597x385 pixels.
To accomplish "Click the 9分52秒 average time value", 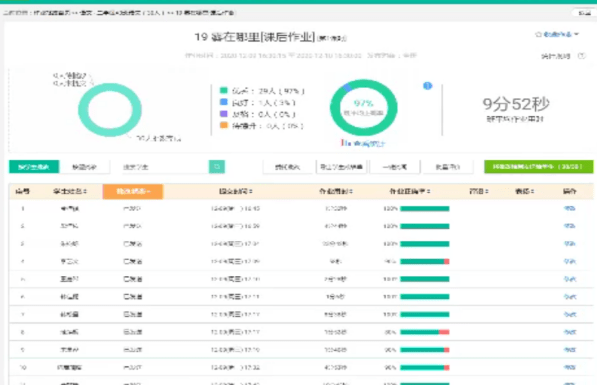I will coord(516,104).
